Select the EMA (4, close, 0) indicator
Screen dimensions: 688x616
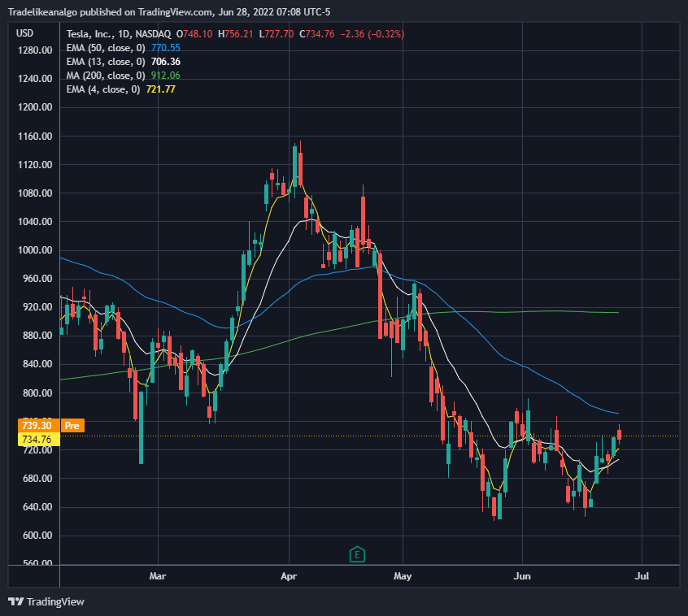103,89
